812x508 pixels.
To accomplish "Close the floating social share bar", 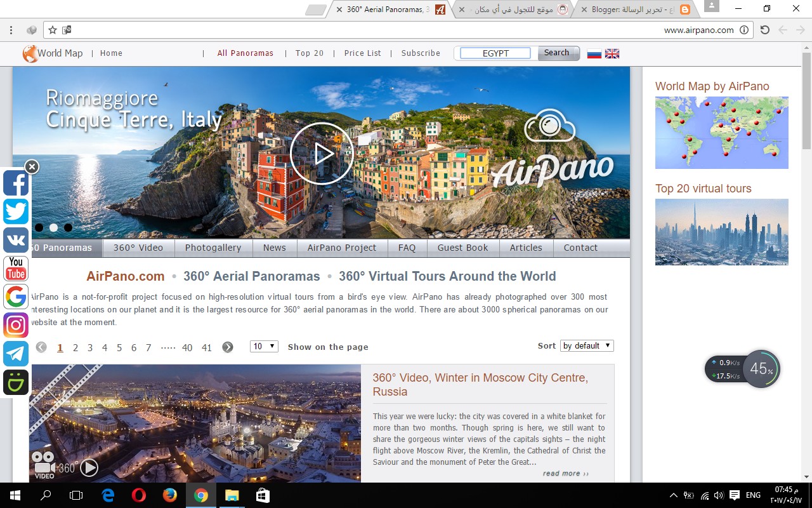I will click(x=32, y=167).
